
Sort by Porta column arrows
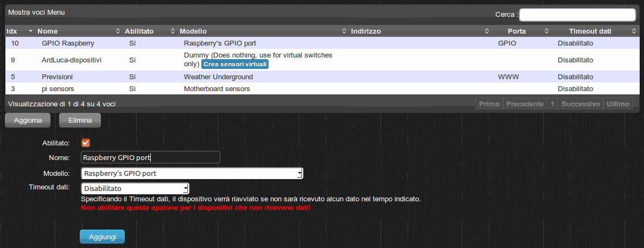(547, 31)
